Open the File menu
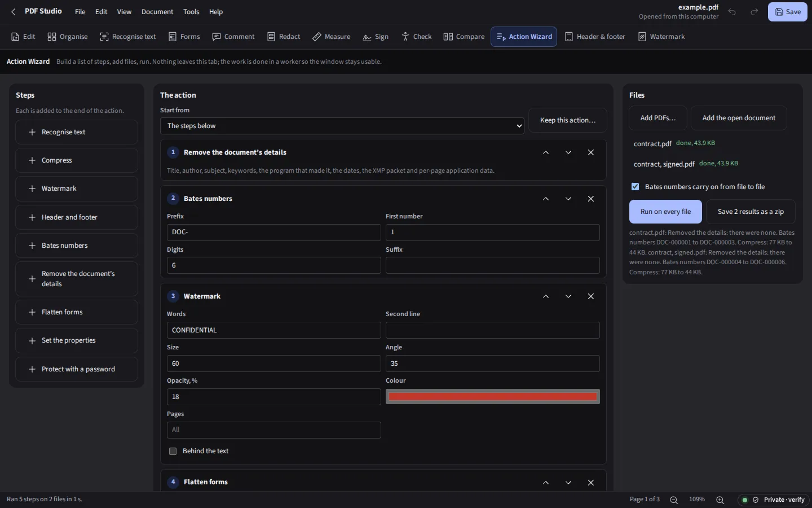812x508 pixels. point(80,12)
